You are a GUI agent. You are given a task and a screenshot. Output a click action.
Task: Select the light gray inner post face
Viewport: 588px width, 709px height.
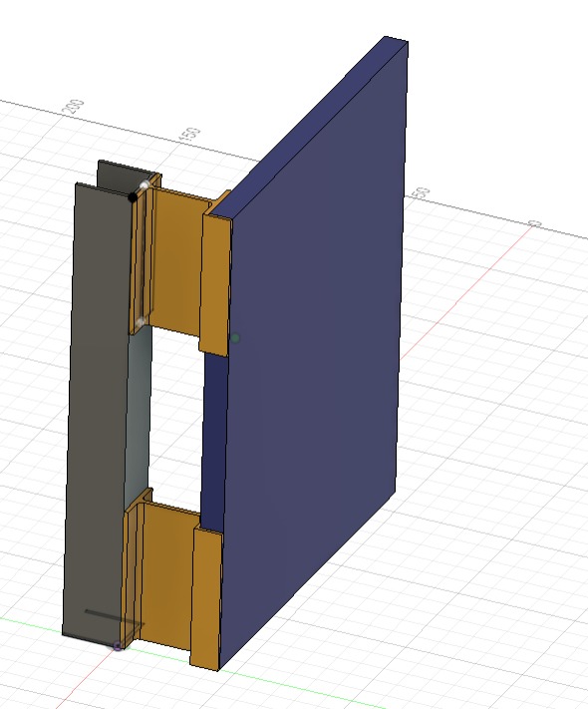(138, 416)
